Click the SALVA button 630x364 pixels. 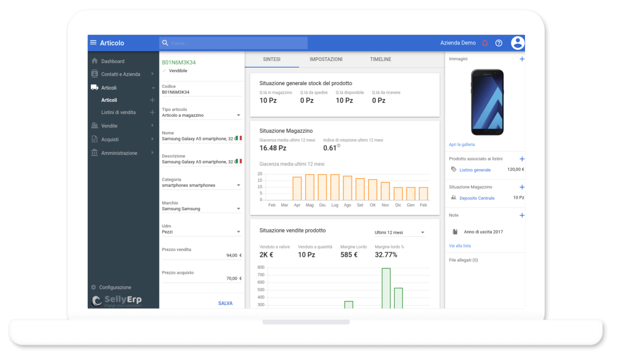[225, 303]
